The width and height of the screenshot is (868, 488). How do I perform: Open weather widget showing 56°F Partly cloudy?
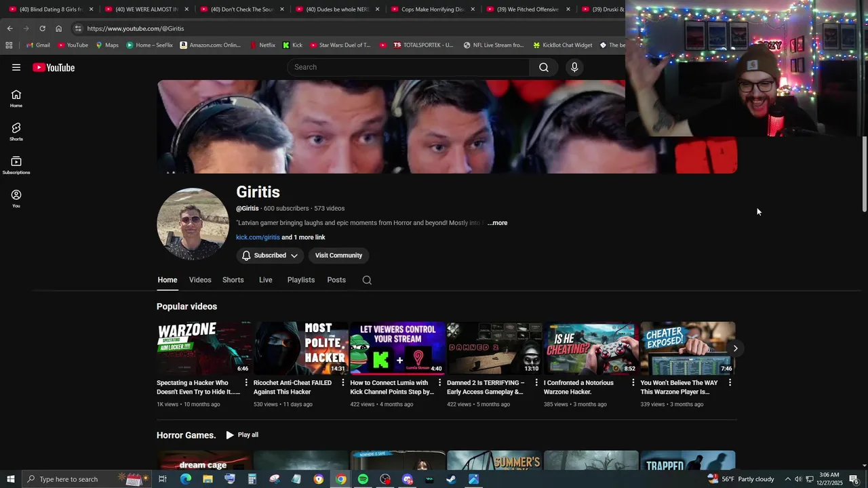coord(741,479)
